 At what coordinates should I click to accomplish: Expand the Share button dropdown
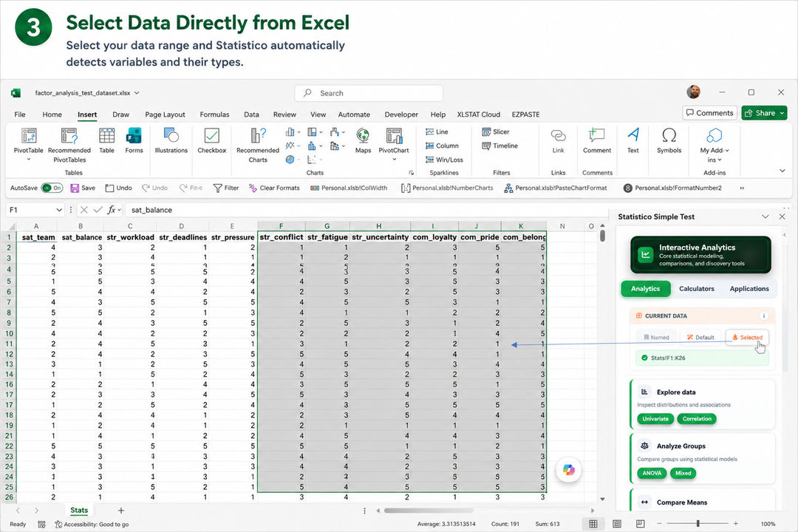click(782, 113)
